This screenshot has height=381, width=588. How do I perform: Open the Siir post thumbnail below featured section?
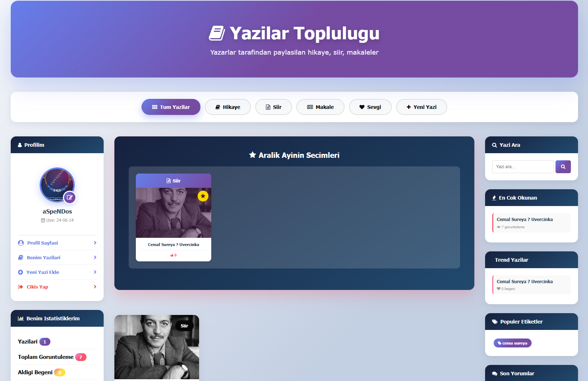[x=157, y=347]
